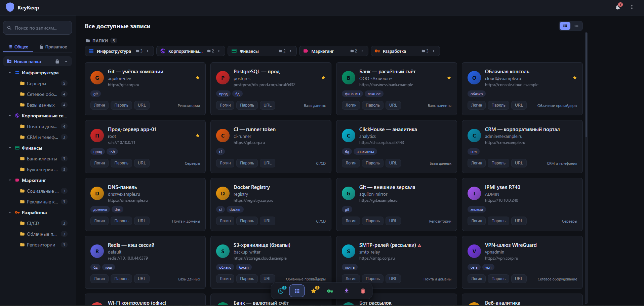Screen dimensions: 644x306
Task: Filter by финансы tag on Банк card
Action: [x=352, y=94]
